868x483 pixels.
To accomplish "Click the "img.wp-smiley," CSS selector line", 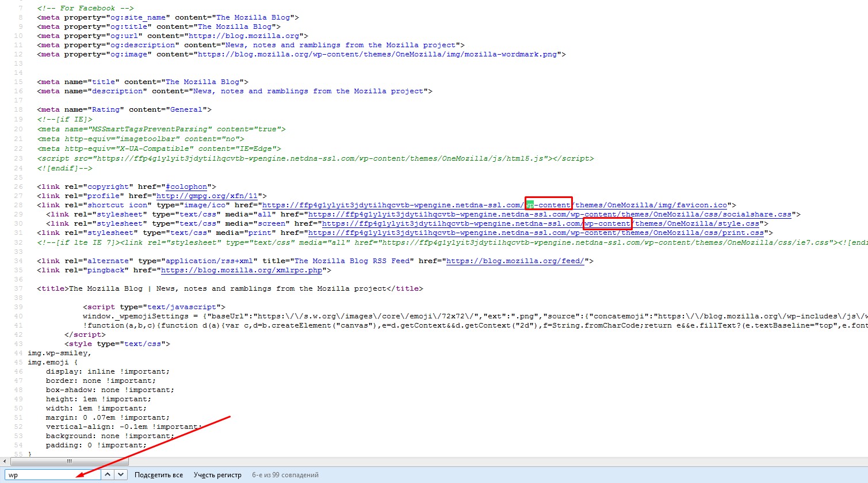I will pos(60,353).
